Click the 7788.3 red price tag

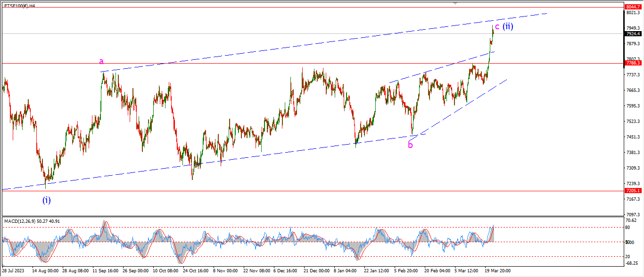[633, 63]
